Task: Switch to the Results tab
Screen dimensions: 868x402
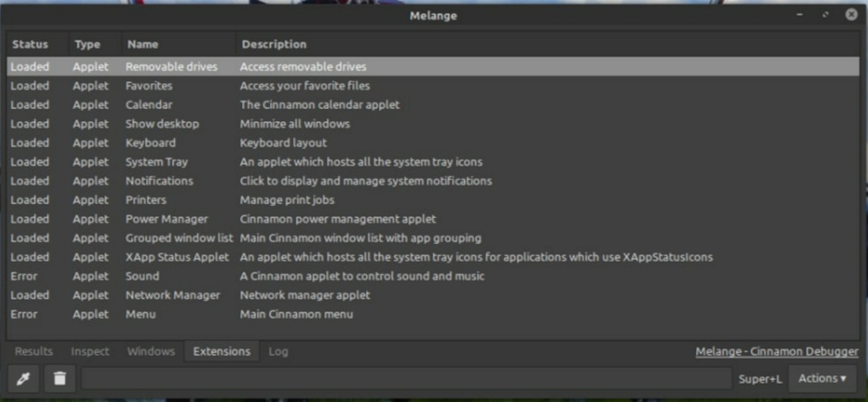Action: pyautogui.click(x=34, y=351)
